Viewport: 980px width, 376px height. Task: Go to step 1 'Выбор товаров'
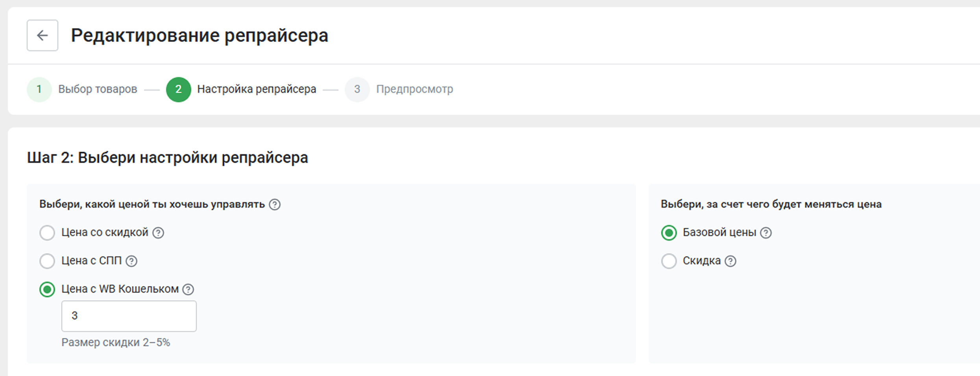click(x=98, y=89)
